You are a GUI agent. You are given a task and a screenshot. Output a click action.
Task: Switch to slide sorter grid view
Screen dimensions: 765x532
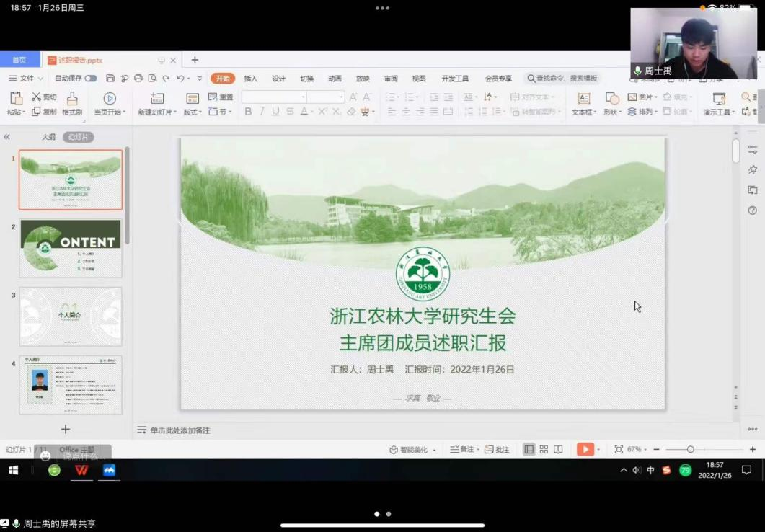point(544,450)
